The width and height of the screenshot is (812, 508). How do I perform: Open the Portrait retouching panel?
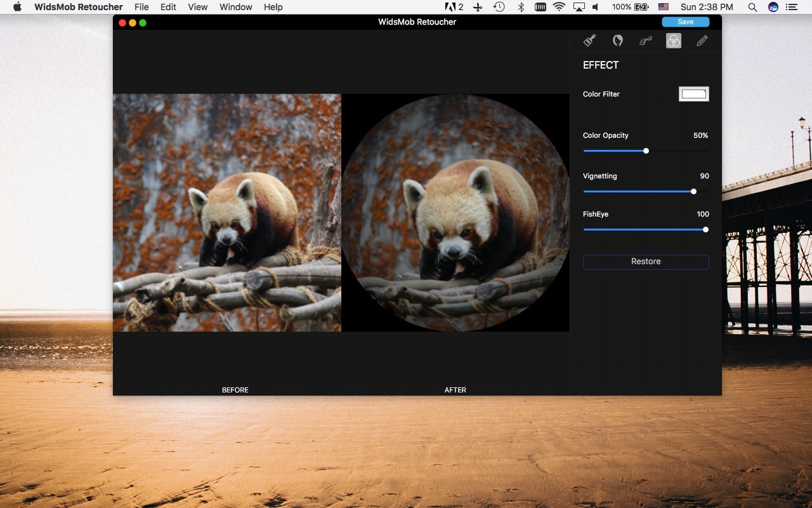(617, 40)
